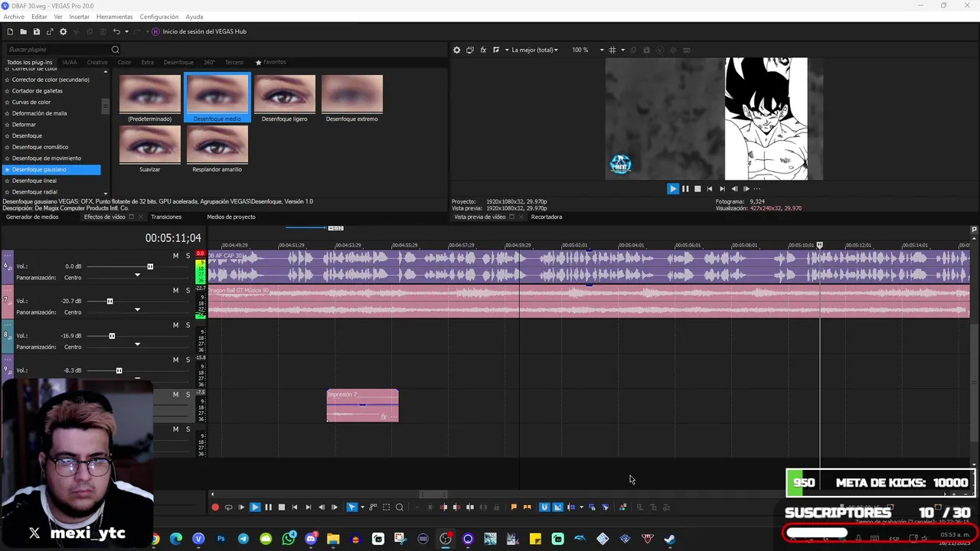Mute track 6 with the M button
Image resolution: width=980 pixels, height=551 pixels.
pyautogui.click(x=175, y=256)
